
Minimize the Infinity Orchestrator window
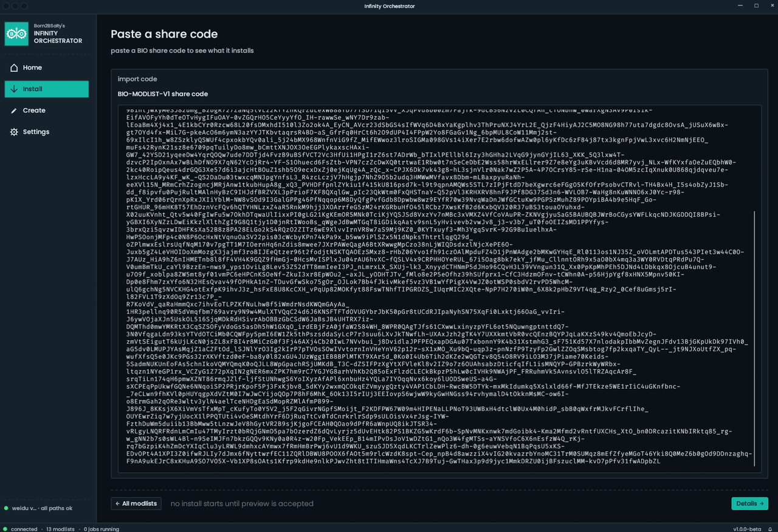click(x=740, y=5)
